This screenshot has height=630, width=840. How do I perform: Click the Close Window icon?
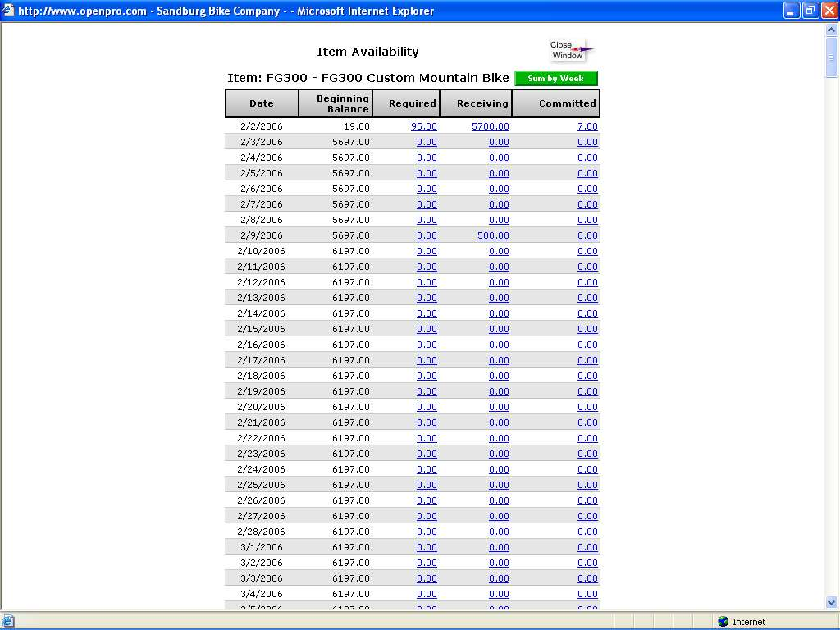coord(570,51)
